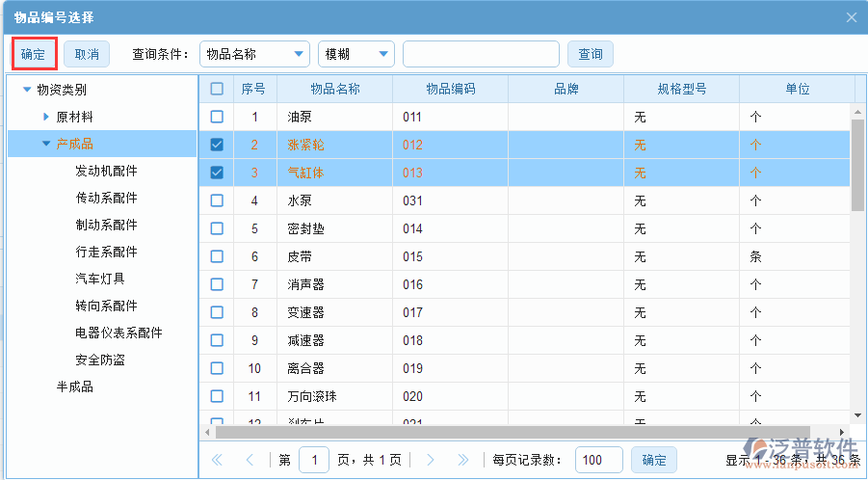Click the 原材料 tree label
The height and width of the screenshot is (480, 868).
(75, 117)
